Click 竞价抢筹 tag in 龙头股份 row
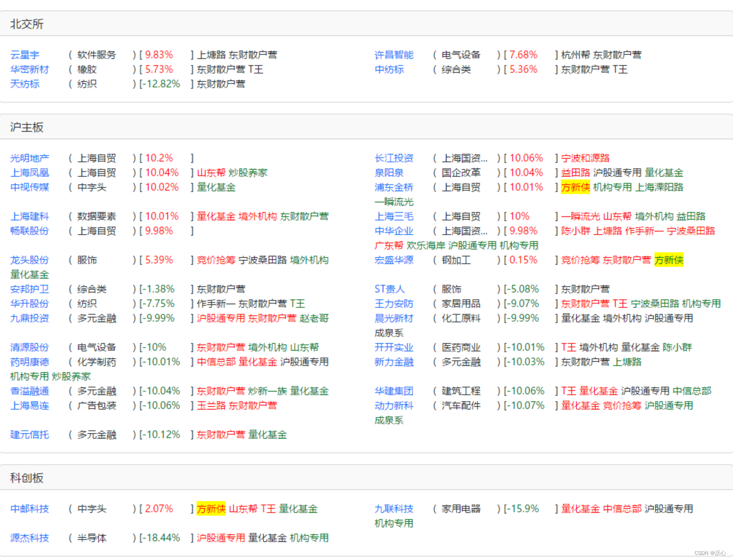This screenshot has height=560, width=733. (216, 260)
